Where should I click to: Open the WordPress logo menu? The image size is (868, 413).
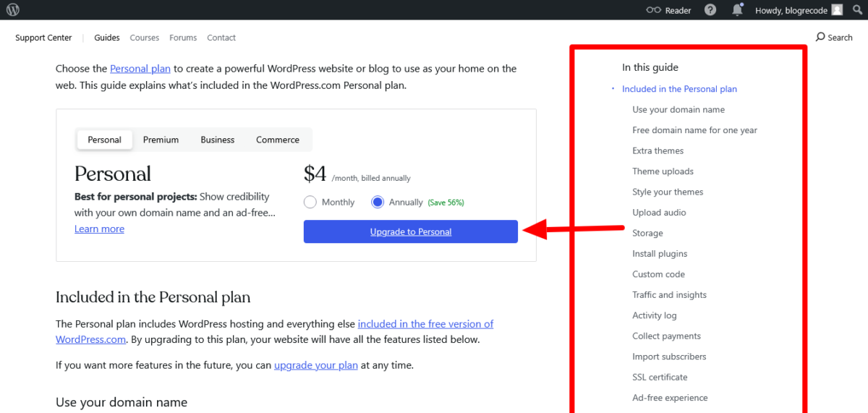pyautogui.click(x=12, y=10)
